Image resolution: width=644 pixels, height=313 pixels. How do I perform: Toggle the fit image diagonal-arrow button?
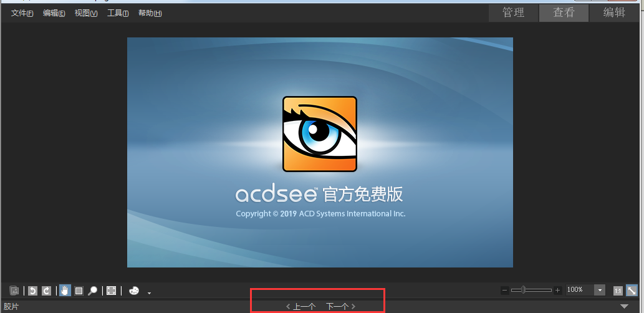tap(632, 291)
